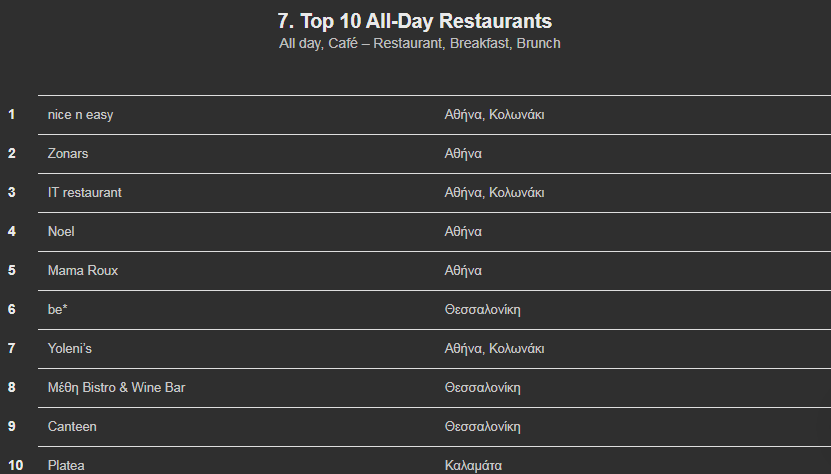Click Θεσσαλονίκη location beside Canteen
The height and width of the screenshot is (474, 831).
[482, 426]
